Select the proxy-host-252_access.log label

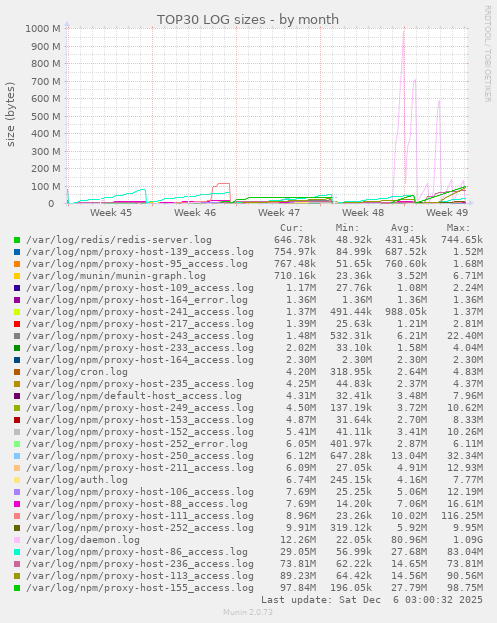pos(140,528)
